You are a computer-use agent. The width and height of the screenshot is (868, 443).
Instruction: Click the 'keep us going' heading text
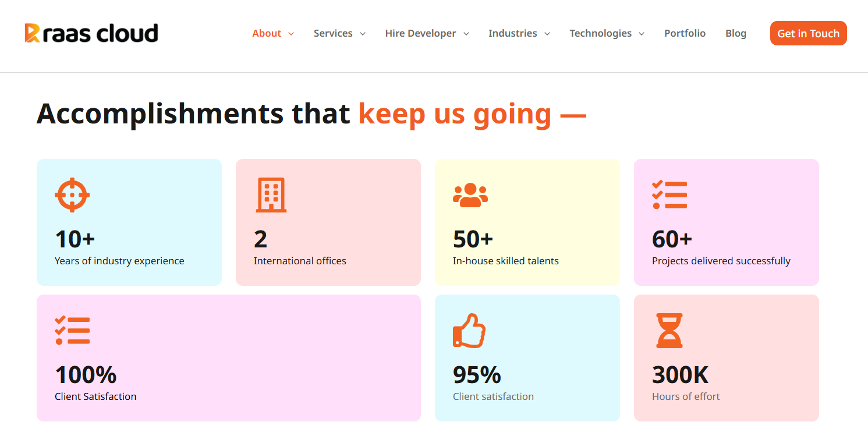(455, 114)
